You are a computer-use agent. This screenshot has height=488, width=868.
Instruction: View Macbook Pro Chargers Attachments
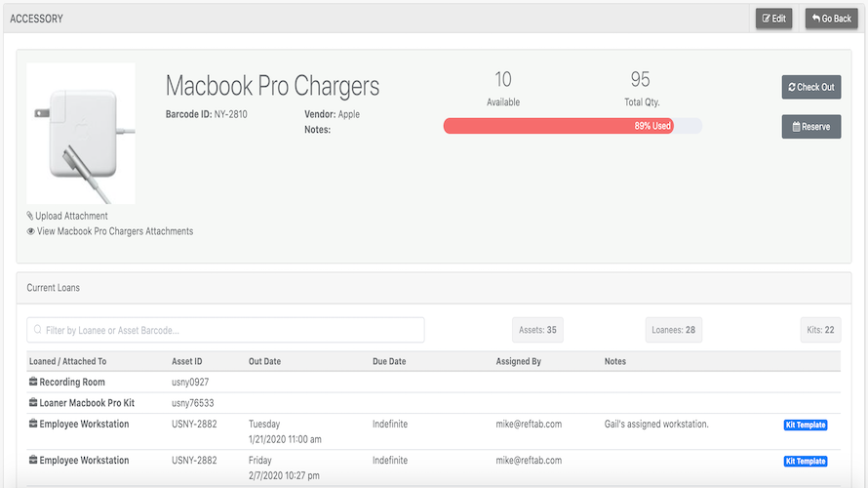coord(110,231)
